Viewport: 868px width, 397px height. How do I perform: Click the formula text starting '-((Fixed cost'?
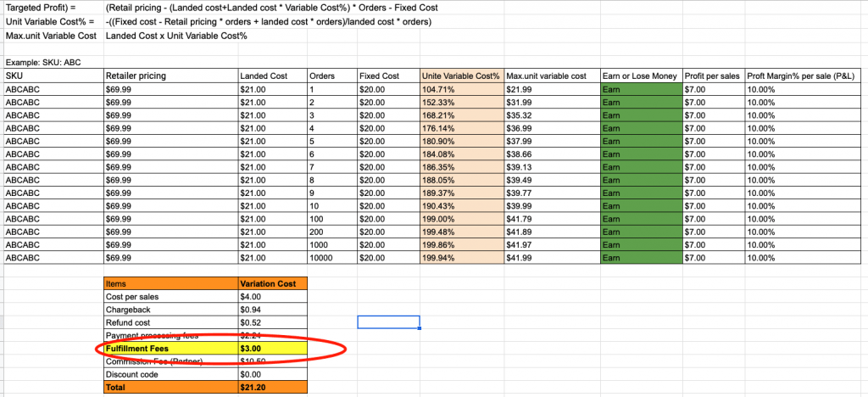point(268,22)
